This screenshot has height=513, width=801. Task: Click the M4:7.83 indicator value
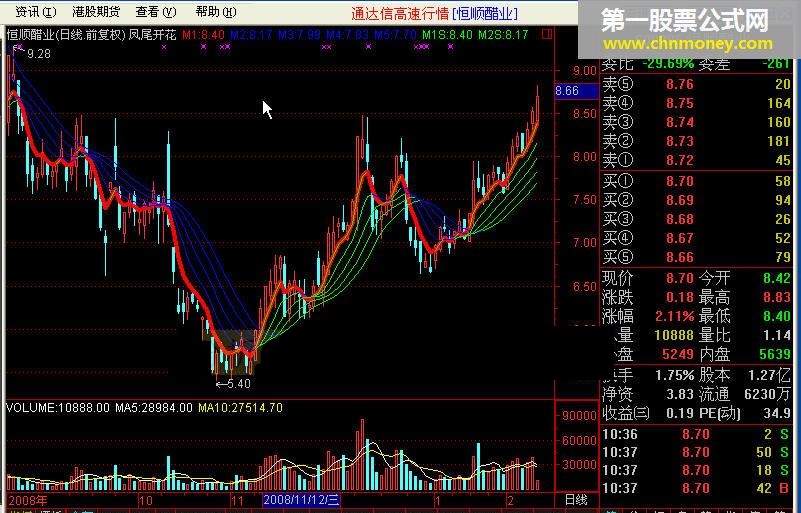coord(347,35)
